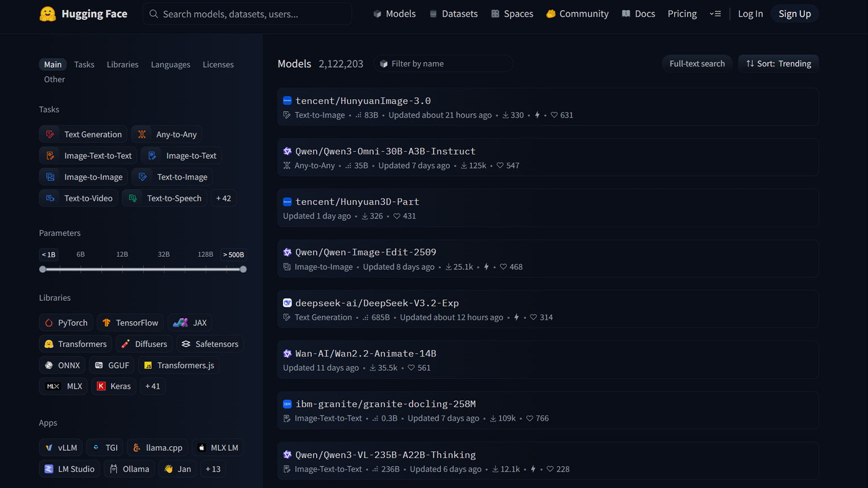Click the Wan-AI avatar icon
The image size is (868, 488).
coord(287,353)
